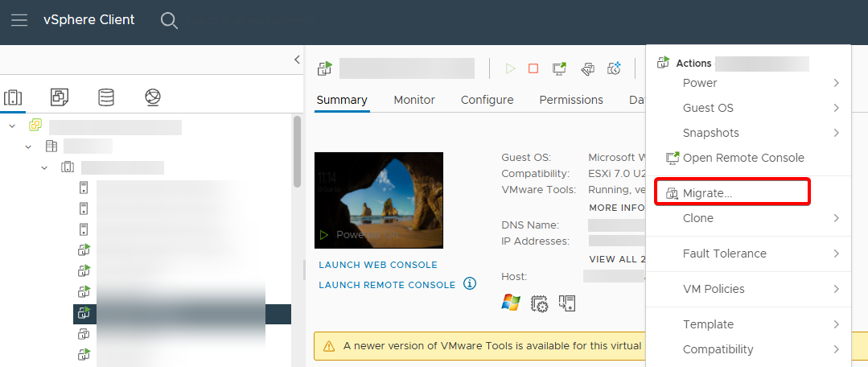
Task: Click the green Power On toolbar icon
Action: [x=510, y=68]
